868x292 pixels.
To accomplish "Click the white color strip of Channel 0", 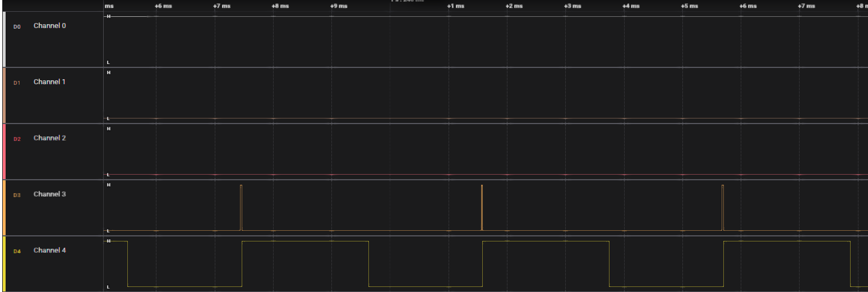I will click(x=4, y=39).
